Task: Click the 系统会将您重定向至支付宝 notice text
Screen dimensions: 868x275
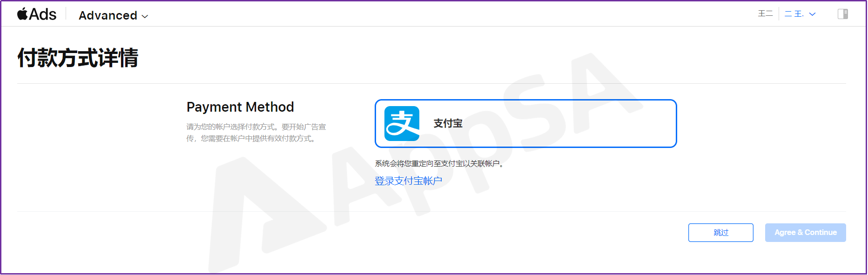Action: pos(440,164)
